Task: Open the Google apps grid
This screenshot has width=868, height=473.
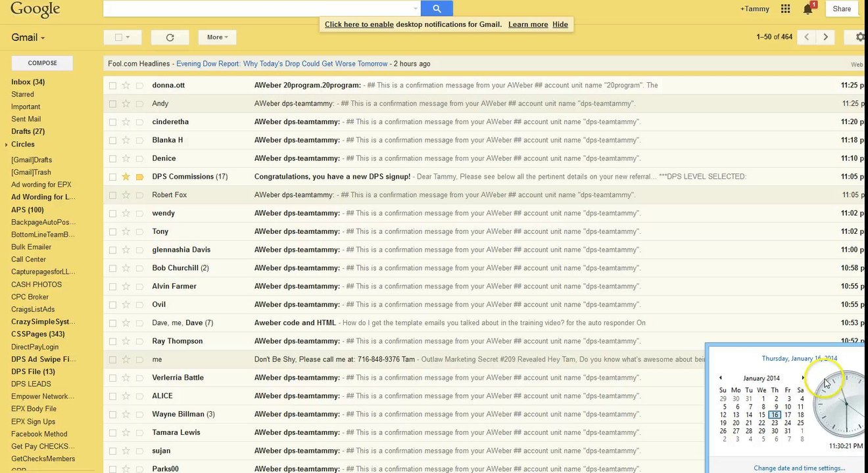Action: [785, 9]
